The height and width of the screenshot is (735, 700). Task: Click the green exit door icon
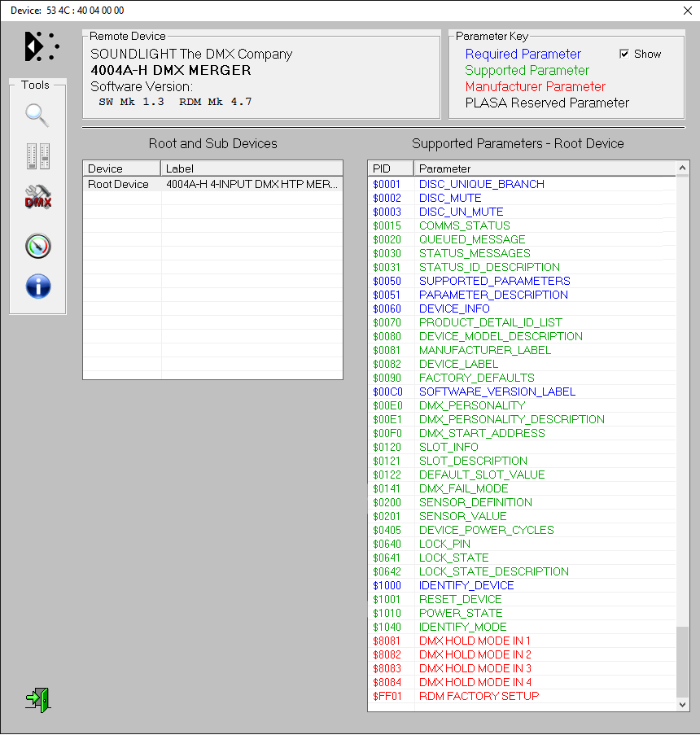pyautogui.click(x=37, y=699)
